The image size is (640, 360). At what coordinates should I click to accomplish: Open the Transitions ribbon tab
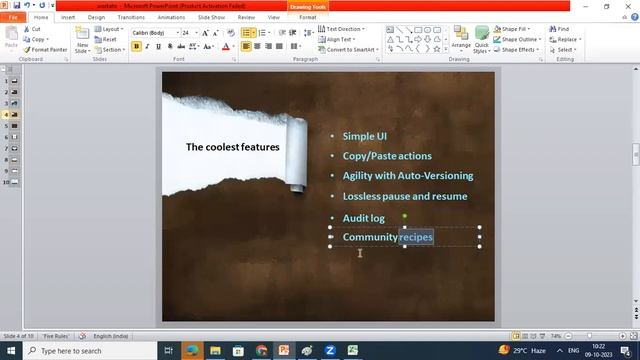[131, 17]
